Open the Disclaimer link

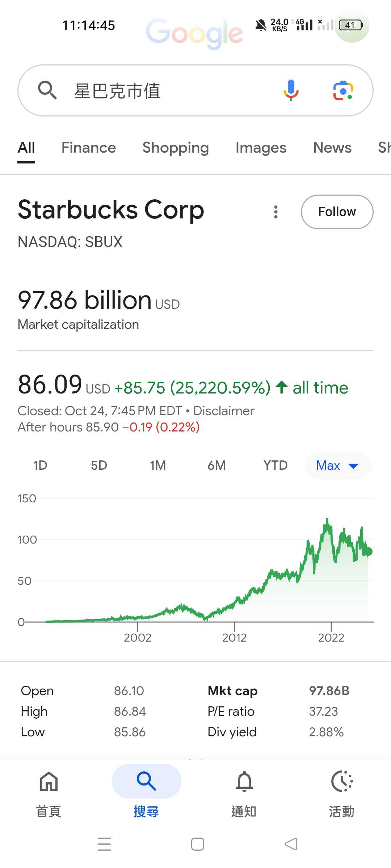224,411
